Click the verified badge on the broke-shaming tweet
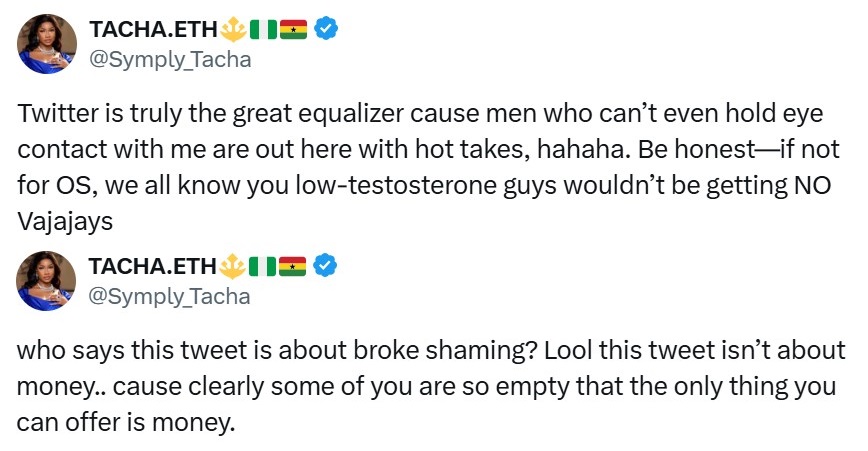The height and width of the screenshot is (451, 868). click(325, 267)
